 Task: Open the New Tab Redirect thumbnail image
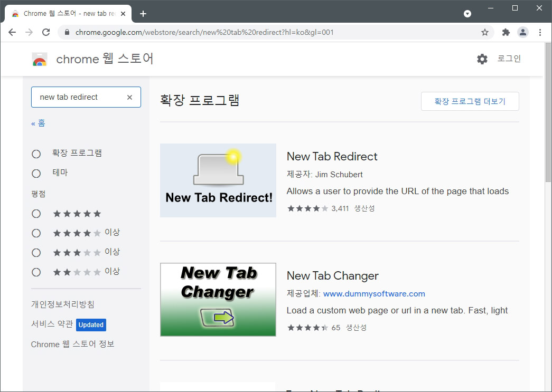point(218,180)
